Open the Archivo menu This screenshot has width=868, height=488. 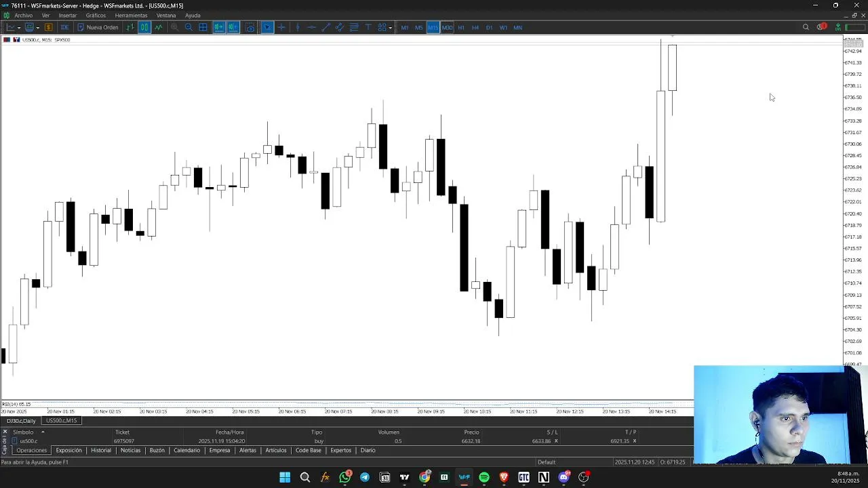(23, 16)
